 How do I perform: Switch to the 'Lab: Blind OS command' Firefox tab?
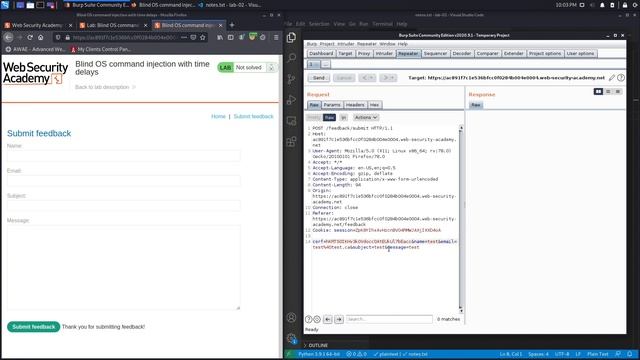pyautogui.click(x=113, y=25)
